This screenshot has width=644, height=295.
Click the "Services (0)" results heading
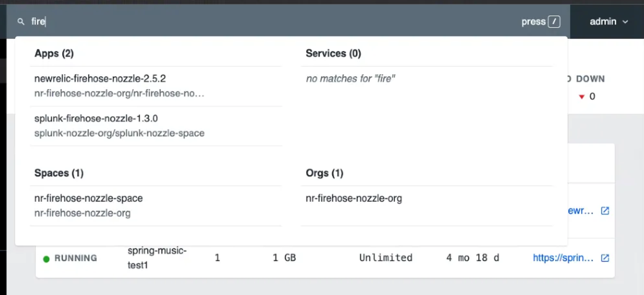coord(333,53)
